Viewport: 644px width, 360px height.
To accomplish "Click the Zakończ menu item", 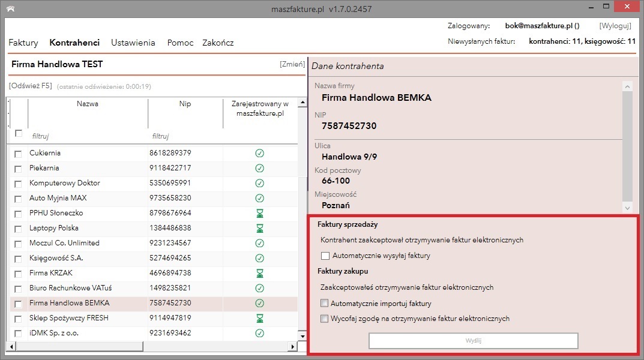I will tap(218, 43).
